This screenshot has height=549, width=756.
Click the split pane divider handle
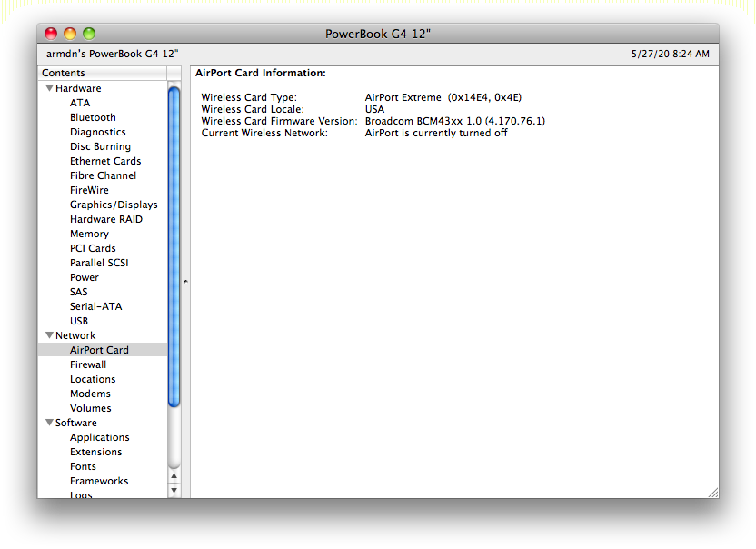(x=185, y=282)
